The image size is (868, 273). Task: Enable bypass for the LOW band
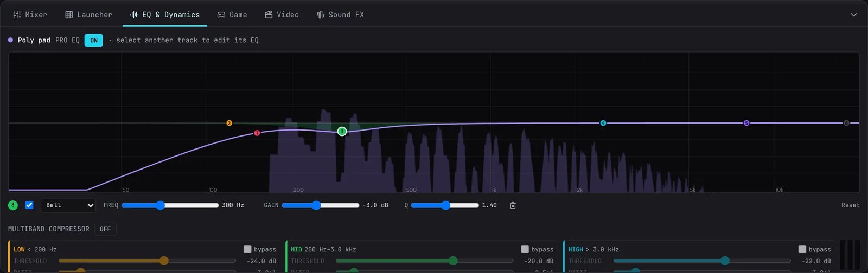coord(247,249)
